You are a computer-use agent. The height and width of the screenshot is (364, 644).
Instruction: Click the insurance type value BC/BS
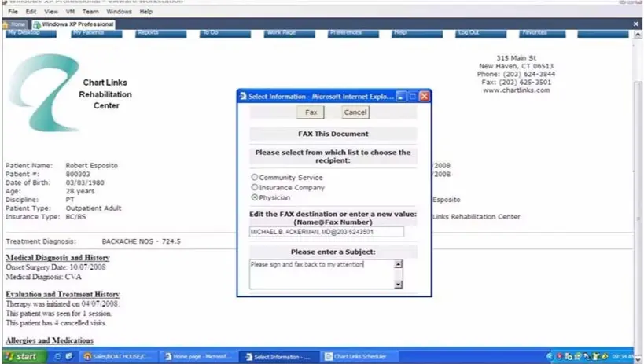coord(75,216)
